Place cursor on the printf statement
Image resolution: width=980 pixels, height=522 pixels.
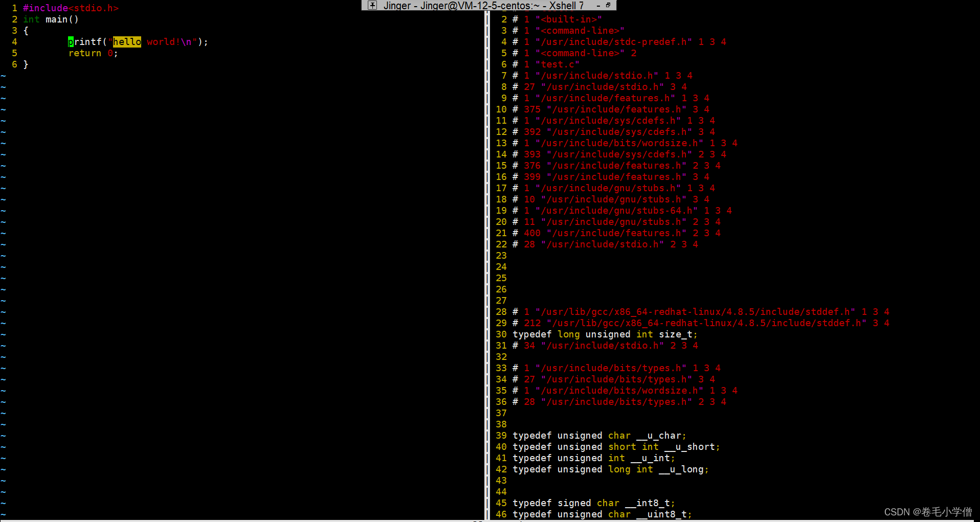(x=138, y=42)
